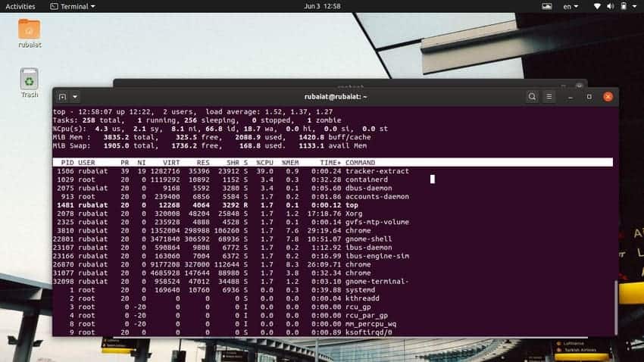The width and height of the screenshot is (644, 362).
Task: Click the new tab icon in terminal
Action: [62, 97]
